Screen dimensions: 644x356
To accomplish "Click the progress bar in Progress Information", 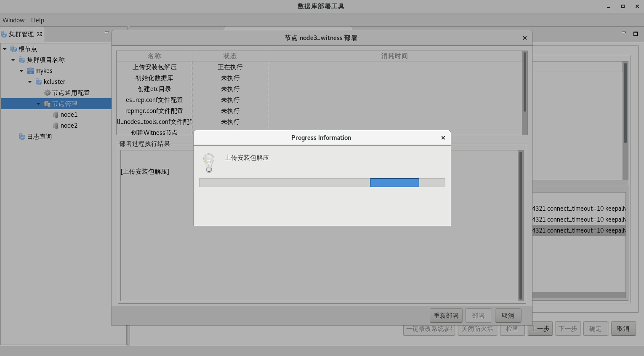I will pyautogui.click(x=322, y=182).
